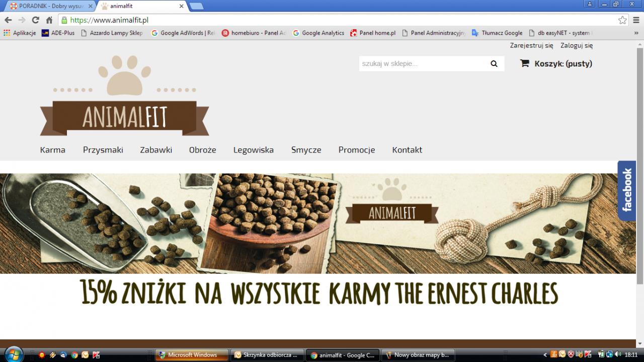Image resolution: width=644 pixels, height=362 pixels.
Task: Close the PORADNIK tab
Action: coord(90,6)
